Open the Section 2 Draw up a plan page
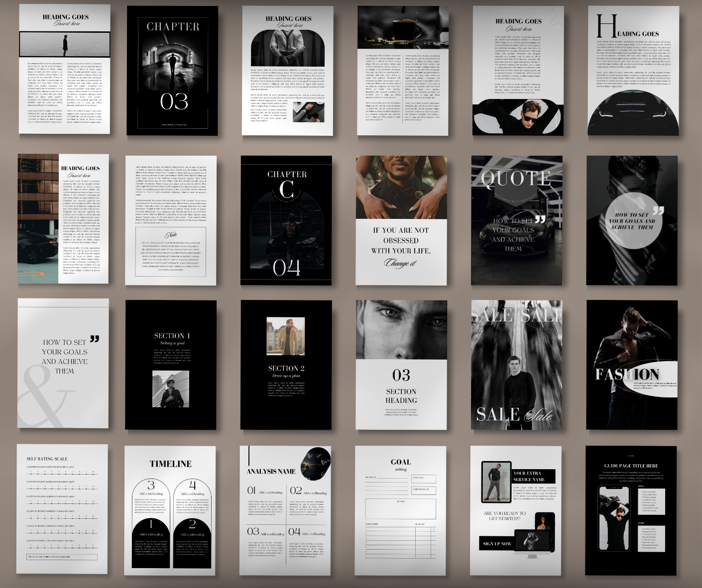 click(x=286, y=365)
